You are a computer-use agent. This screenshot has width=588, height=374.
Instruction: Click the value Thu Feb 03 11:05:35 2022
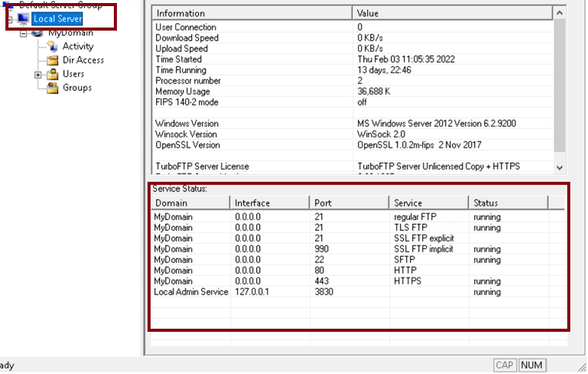pos(406,59)
